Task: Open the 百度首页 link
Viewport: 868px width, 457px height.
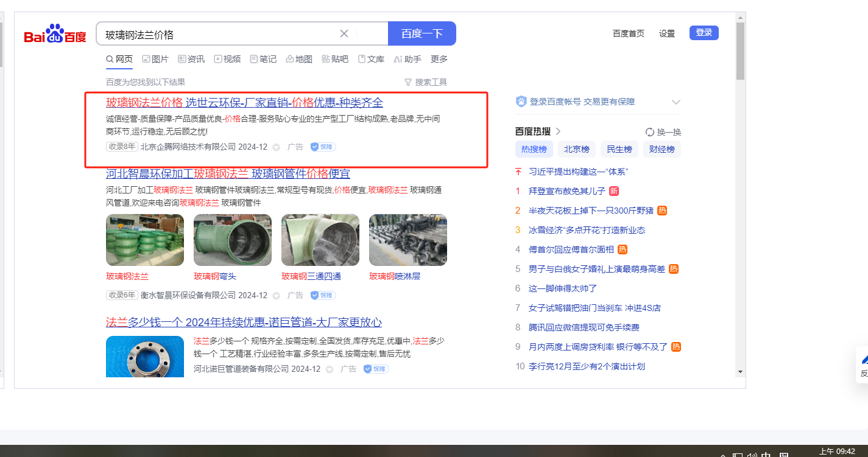Action: (629, 33)
